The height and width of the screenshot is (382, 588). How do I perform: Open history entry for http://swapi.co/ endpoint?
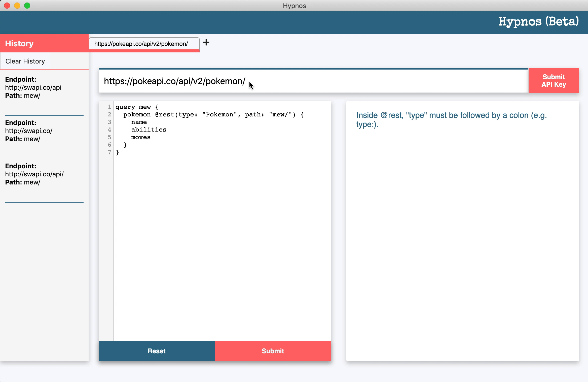point(29,131)
